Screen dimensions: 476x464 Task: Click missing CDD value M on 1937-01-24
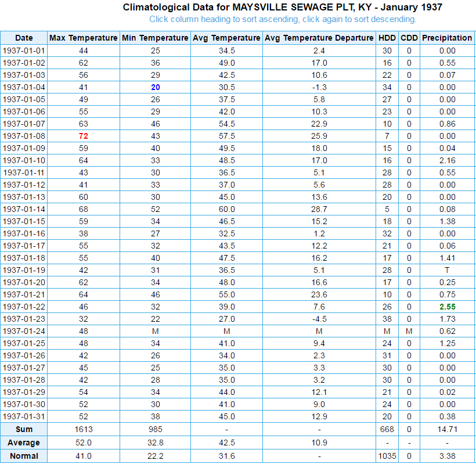tap(409, 331)
